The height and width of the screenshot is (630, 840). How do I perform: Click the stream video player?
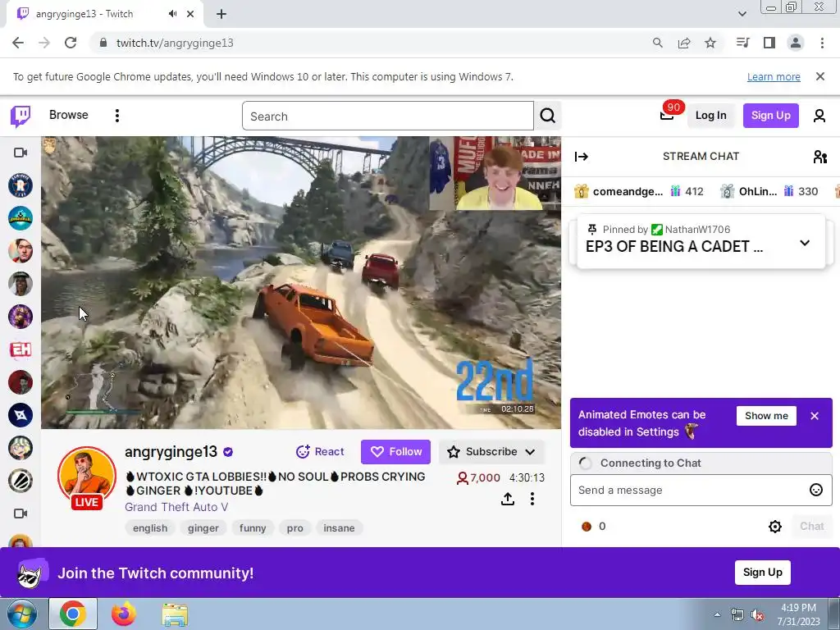(301, 282)
